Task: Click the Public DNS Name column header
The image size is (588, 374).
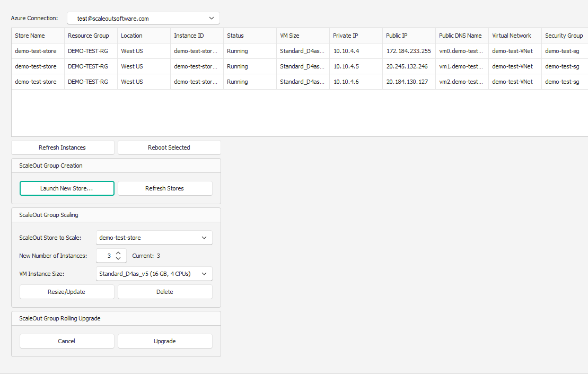Action: pyautogui.click(x=462, y=36)
